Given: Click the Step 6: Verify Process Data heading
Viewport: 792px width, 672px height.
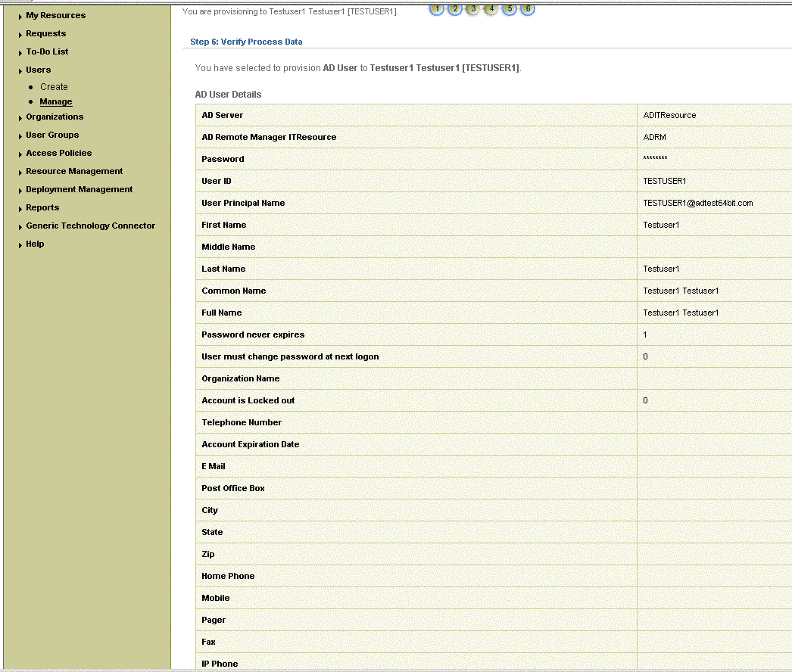Looking at the screenshot, I should pos(247,42).
